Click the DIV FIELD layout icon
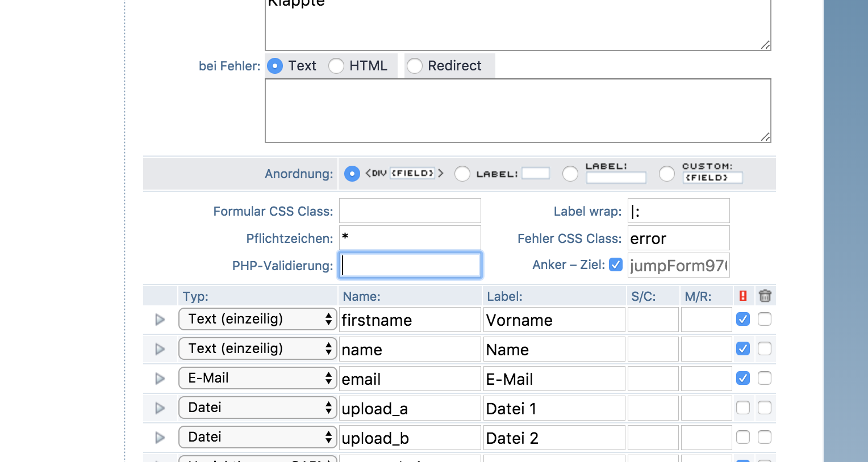 404,173
